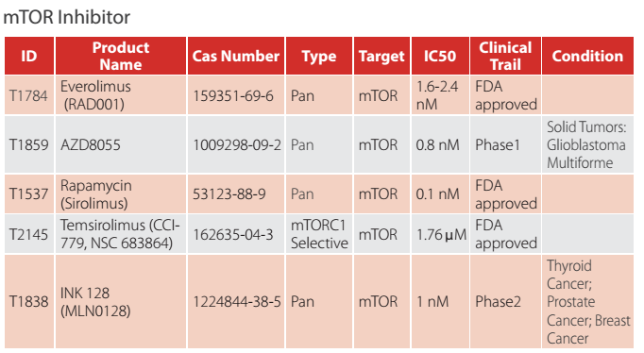644x353 pixels.
Task: Click the mTORC1 Selective type cell
Action: click(x=319, y=234)
